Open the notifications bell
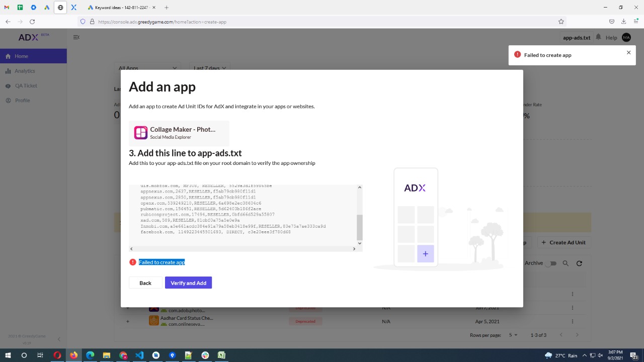The width and height of the screenshot is (644, 362). 598,37
